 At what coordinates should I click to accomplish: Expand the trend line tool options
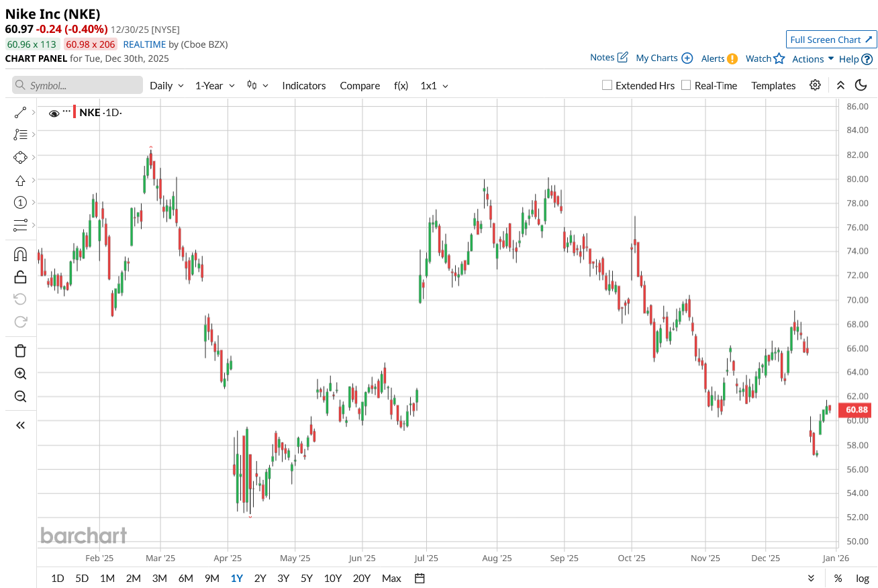tap(34, 113)
